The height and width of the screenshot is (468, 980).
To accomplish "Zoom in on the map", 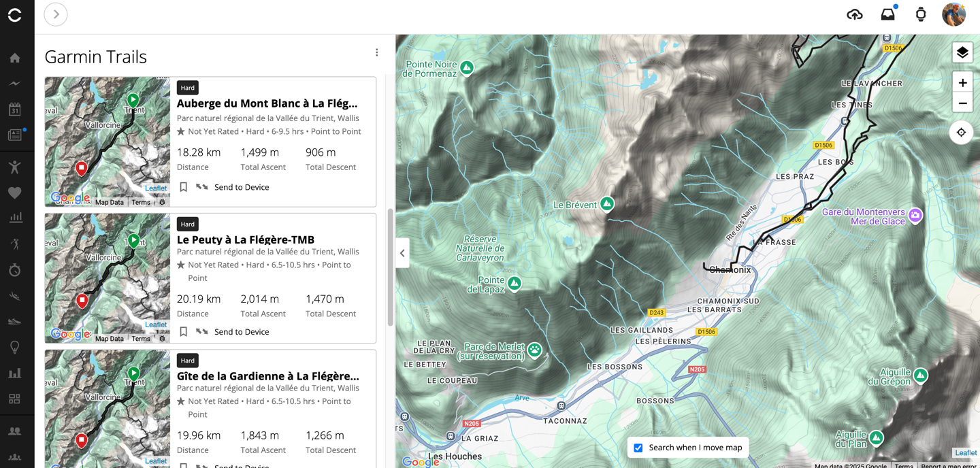I will tap(962, 83).
